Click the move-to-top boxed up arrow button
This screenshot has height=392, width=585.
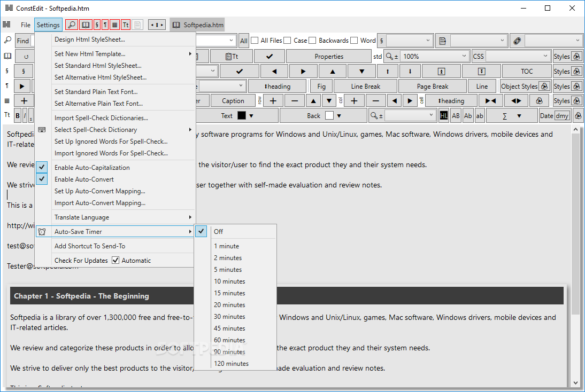pos(441,71)
